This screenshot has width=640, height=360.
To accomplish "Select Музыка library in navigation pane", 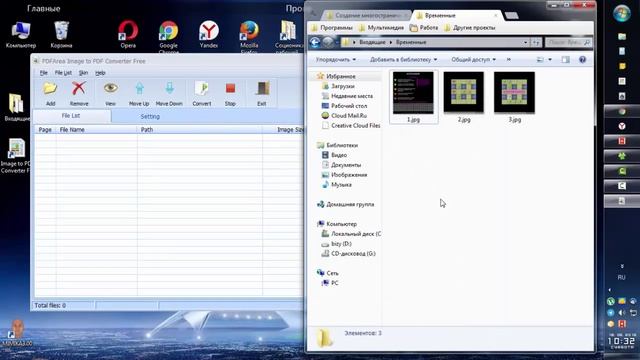I will click(341, 184).
